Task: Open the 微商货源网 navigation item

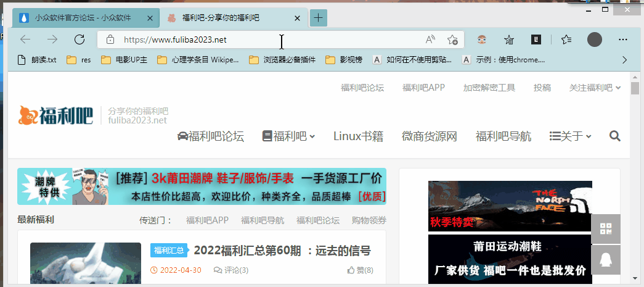Action: click(x=429, y=136)
